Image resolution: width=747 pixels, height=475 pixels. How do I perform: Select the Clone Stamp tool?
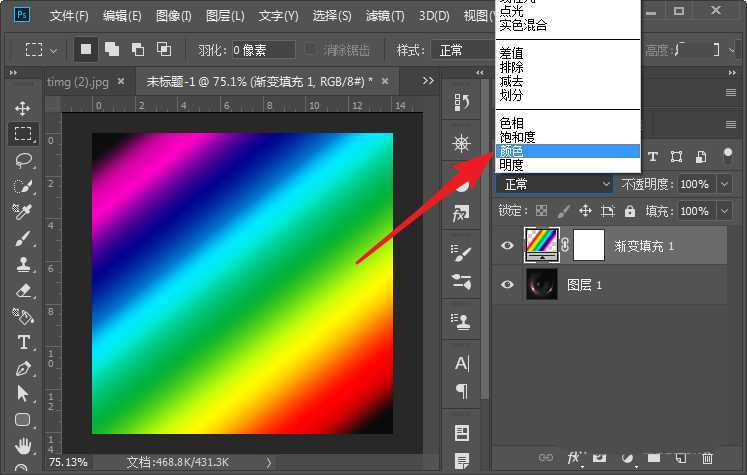point(22,264)
